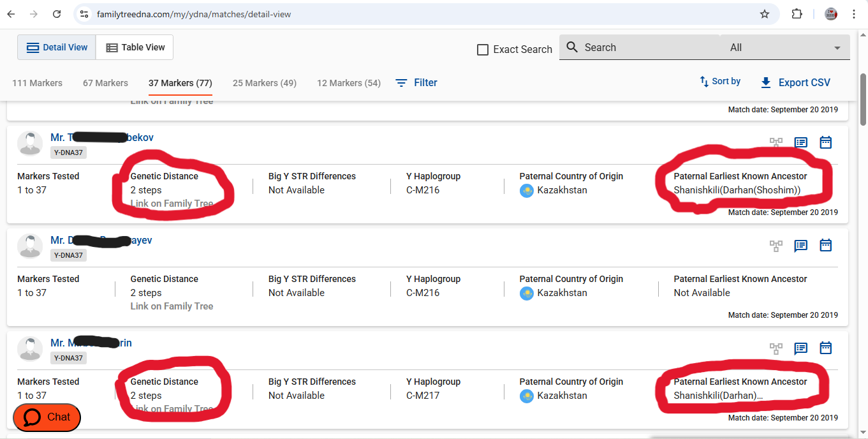
Task: Click '2 steps' genetic distance in the 'bekov' card
Action: click(146, 190)
